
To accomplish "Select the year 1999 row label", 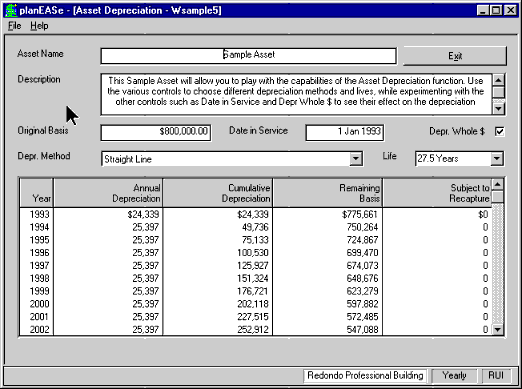I will 39,291.
